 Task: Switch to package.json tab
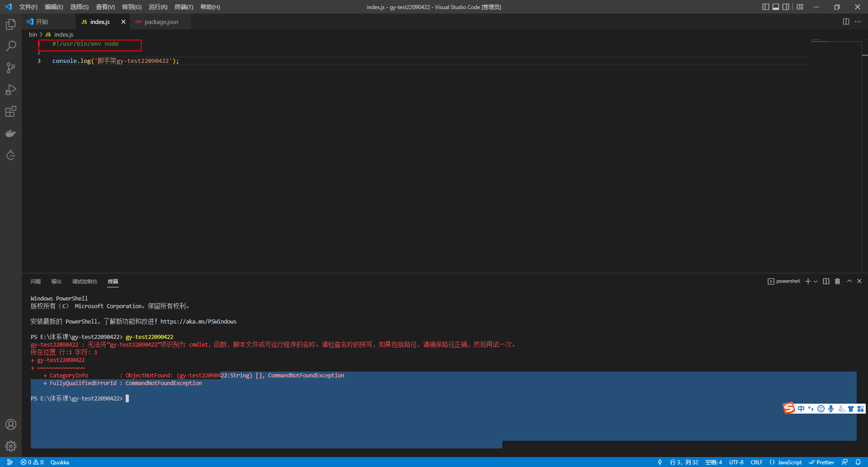[161, 22]
